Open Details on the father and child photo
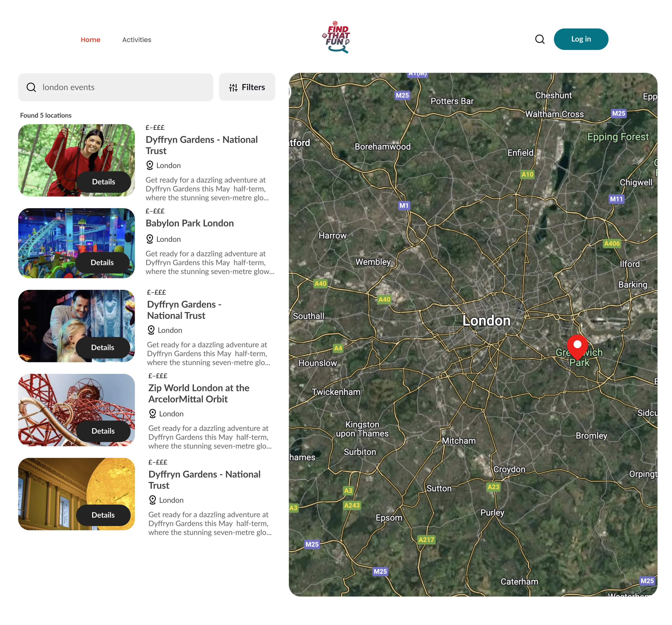This screenshot has width=672, height=625. 103,348
